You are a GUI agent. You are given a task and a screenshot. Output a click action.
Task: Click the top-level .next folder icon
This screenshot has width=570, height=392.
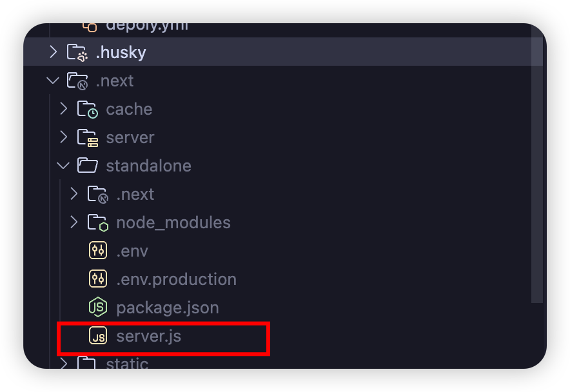(77, 81)
